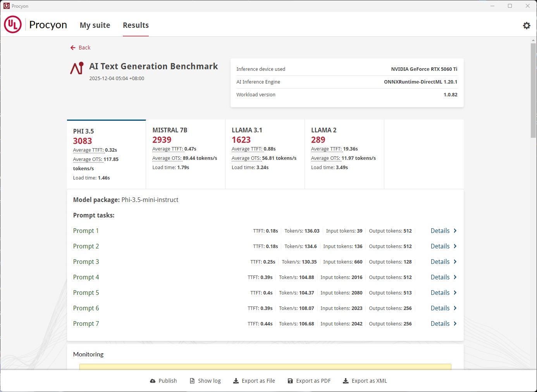Expand Prompt 3 details chevron
The height and width of the screenshot is (392, 537).
click(455, 262)
